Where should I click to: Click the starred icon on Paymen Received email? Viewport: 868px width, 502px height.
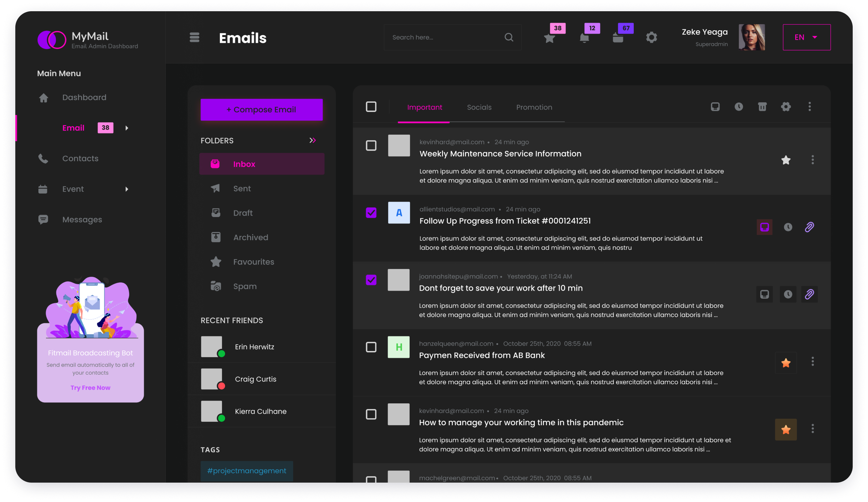(x=786, y=362)
